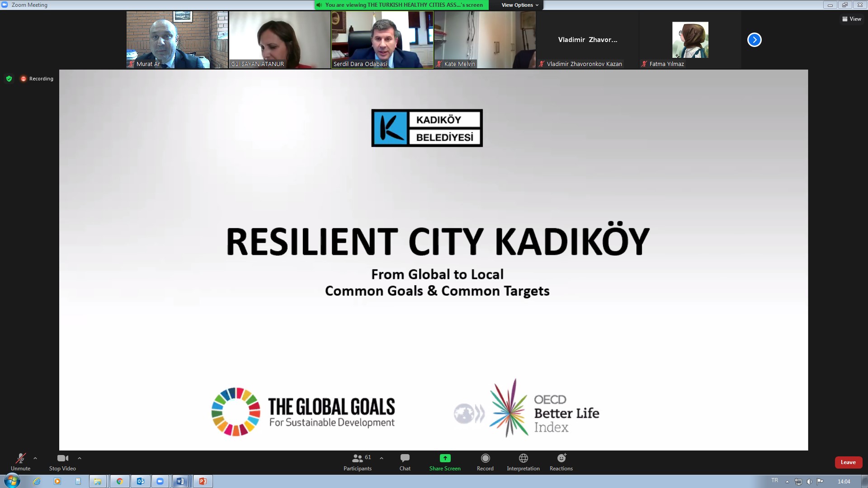Click the green encryption shield icon
868x488 pixels.
9,79
